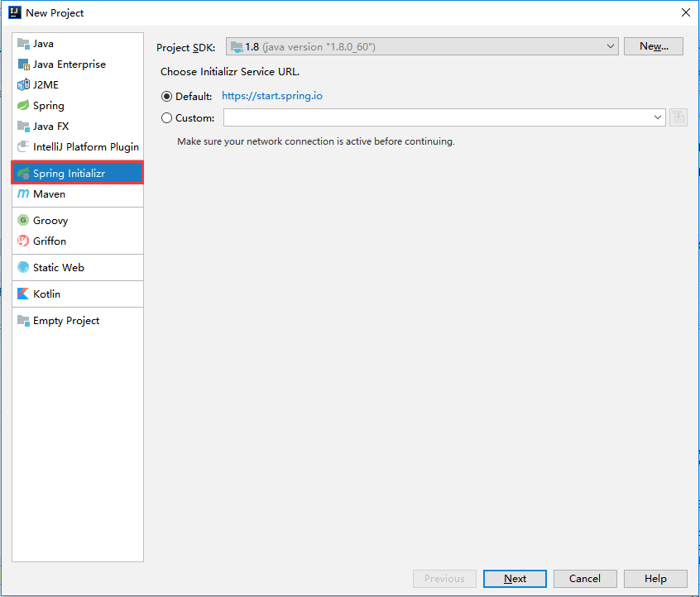Screen dimensions: 700x597
Task: Expand the Custom URL dropdown arrow
Action: coord(658,117)
